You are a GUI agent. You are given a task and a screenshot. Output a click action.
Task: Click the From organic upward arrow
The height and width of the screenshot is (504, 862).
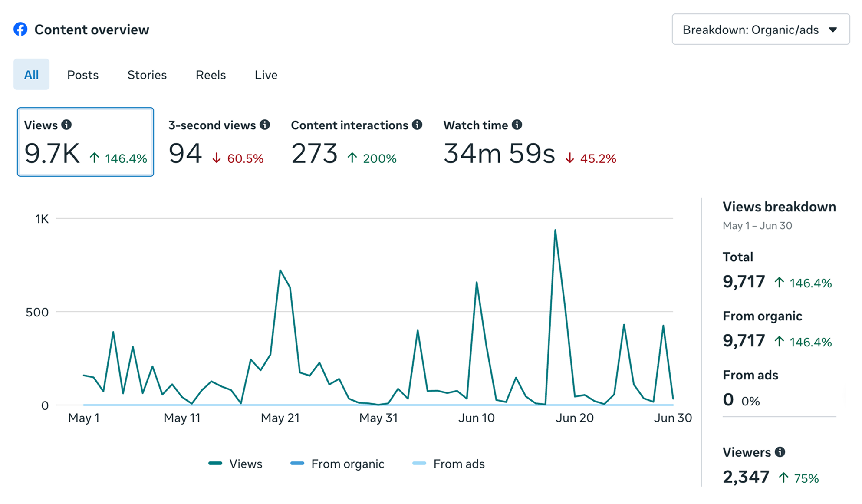pos(779,342)
